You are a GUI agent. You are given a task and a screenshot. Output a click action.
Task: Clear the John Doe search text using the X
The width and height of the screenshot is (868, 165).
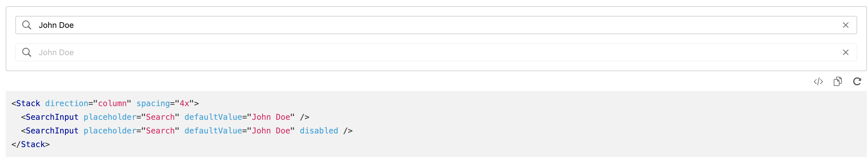[x=845, y=25]
